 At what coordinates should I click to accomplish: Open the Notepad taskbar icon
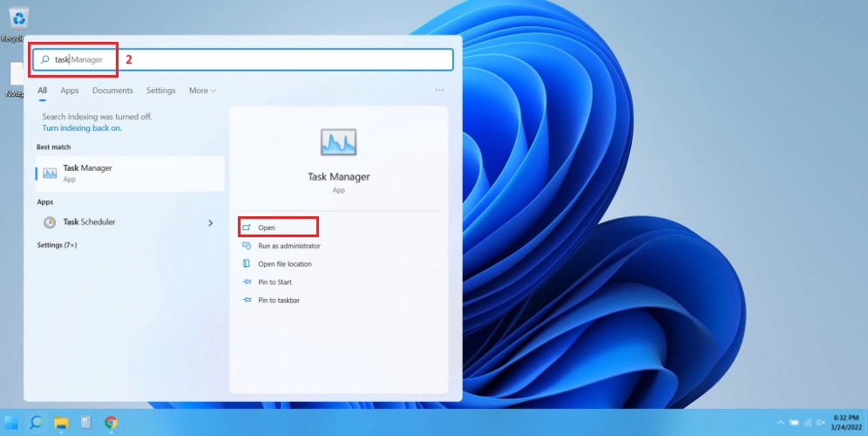(x=85, y=423)
